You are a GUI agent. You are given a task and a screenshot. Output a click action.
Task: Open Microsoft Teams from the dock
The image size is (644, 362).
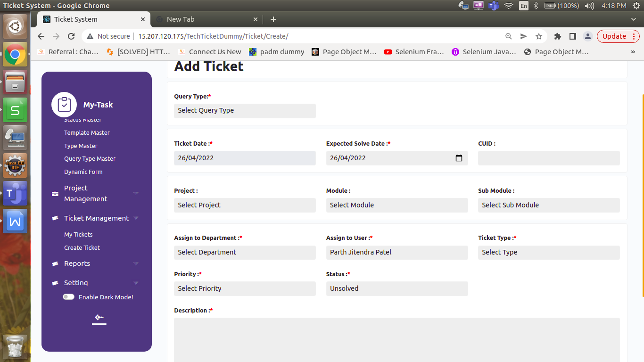coord(15,193)
